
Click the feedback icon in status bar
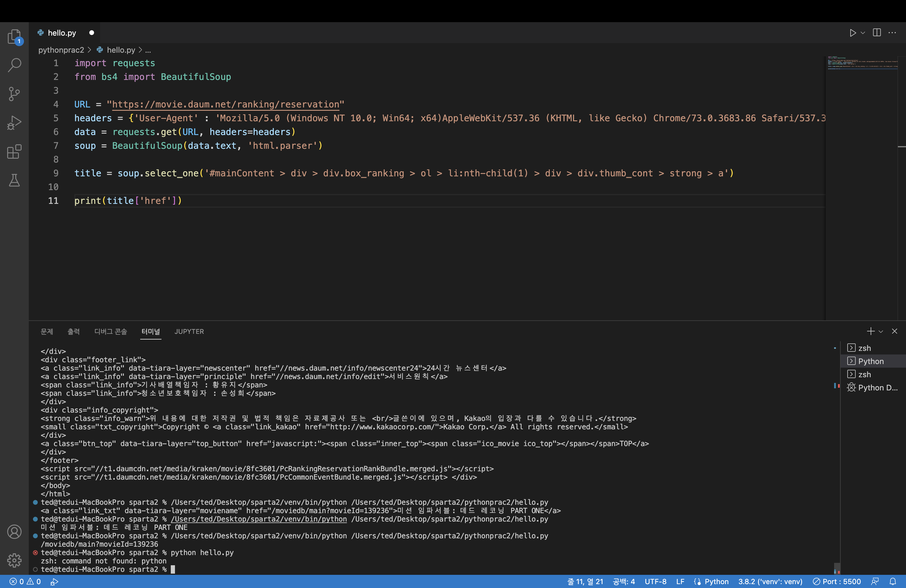875,581
